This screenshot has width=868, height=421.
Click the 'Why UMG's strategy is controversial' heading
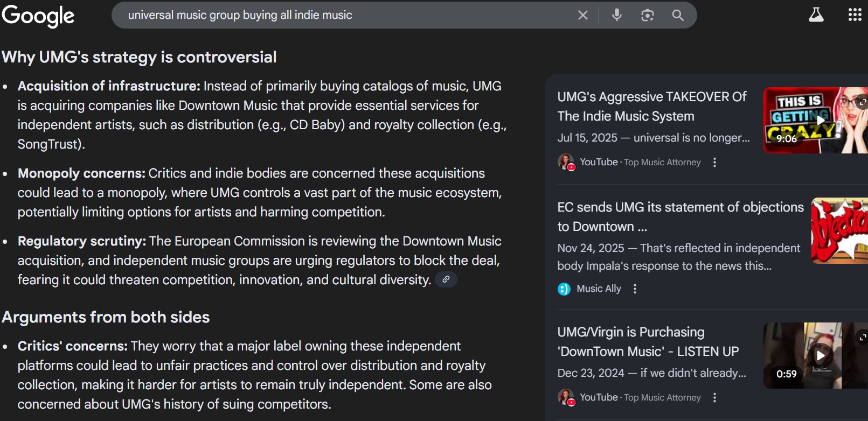[x=139, y=57]
